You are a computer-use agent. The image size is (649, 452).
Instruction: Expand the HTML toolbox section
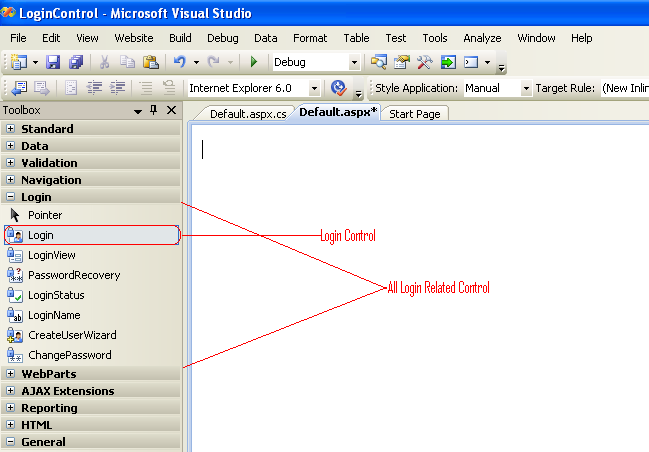click(x=11, y=425)
